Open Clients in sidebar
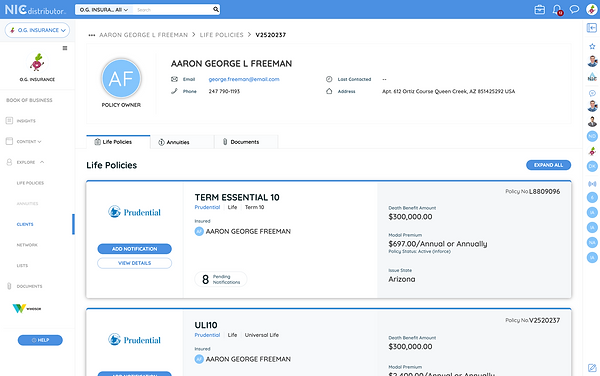The height and width of the screenshot is (376, 600). coord(25,224)
